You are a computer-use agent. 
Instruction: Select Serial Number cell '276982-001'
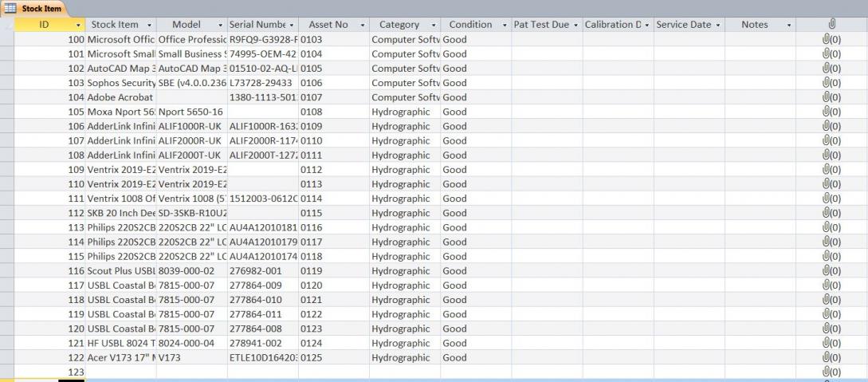263,270
